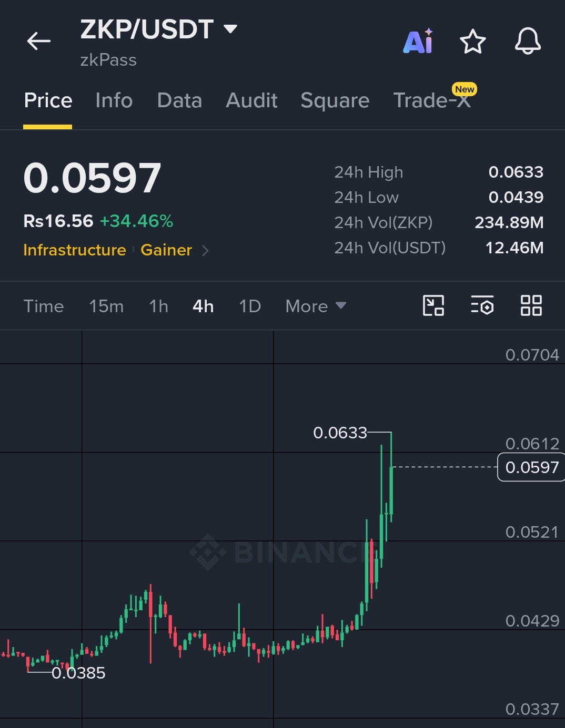
Task: Open the Infrastructure category link
Action: coord(75,250)
